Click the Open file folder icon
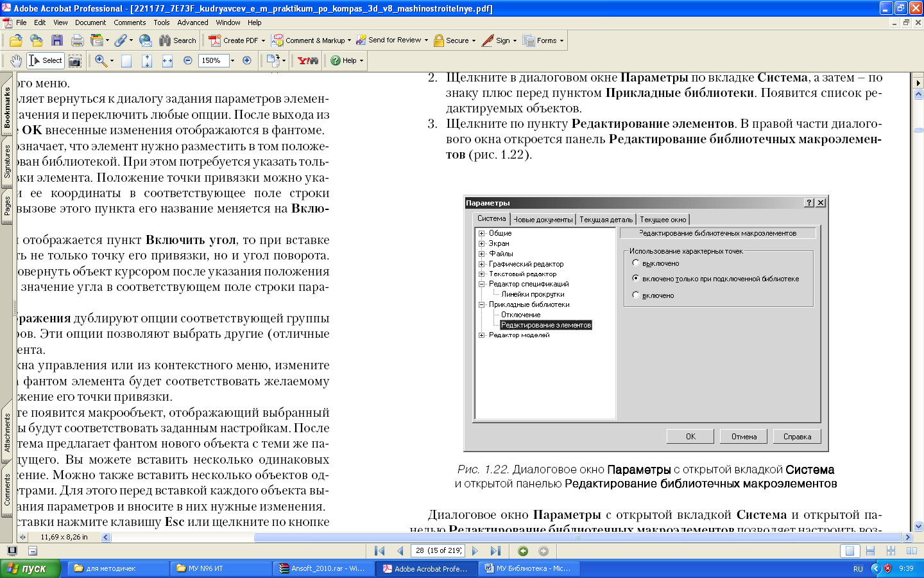The height and width of the screenshot is (578, 924). [x=15, y=40]
